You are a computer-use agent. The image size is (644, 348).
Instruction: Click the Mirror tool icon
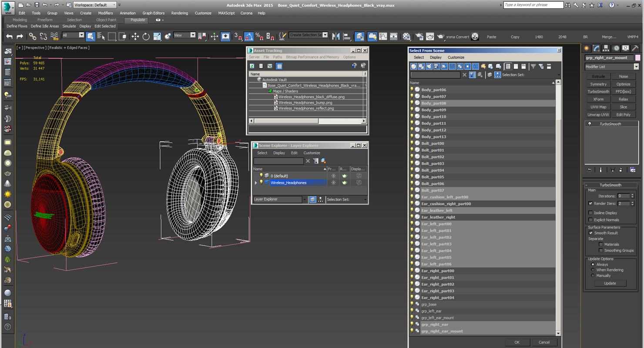[x=336, y=37]
